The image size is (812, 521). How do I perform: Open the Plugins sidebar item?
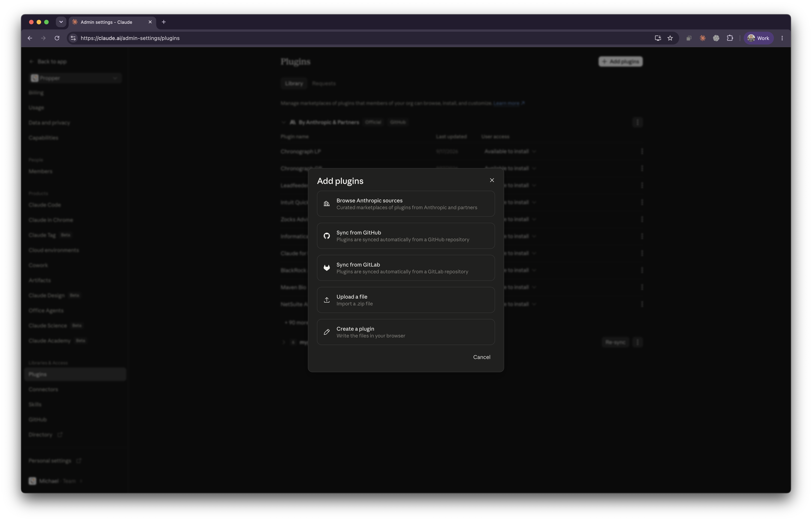pos(75,374)
